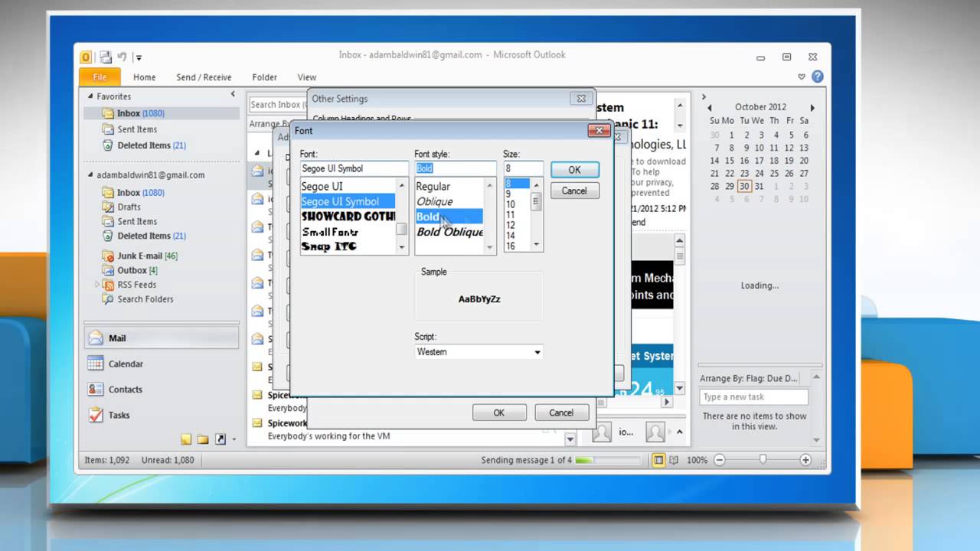
Task: Go to previous month in calendar
Action: coord(710,108)
